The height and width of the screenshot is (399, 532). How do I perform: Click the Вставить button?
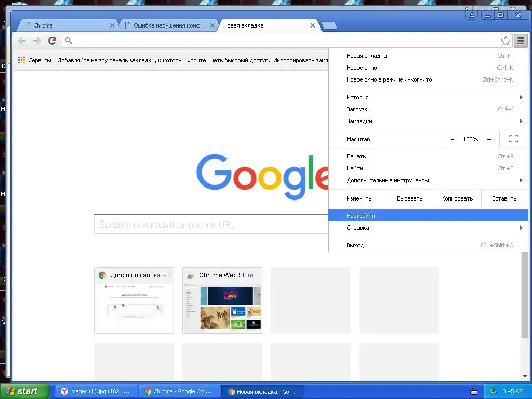[504, 198]
